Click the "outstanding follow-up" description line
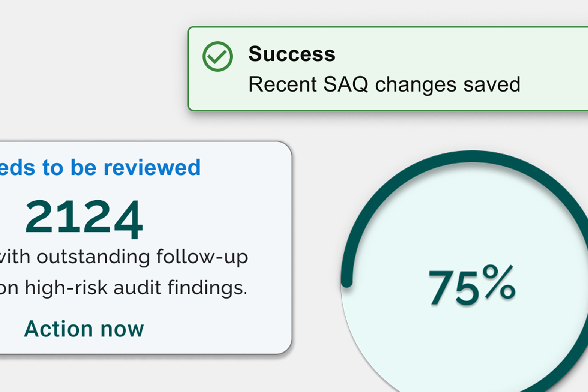Screen dimensions: 588x392 coord(124,257)
